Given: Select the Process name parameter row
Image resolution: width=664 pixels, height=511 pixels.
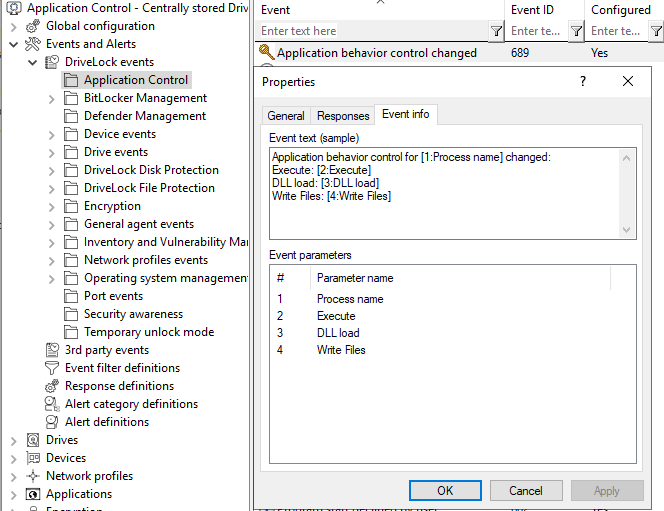Looking at the screenshot, I should (452, 299).
